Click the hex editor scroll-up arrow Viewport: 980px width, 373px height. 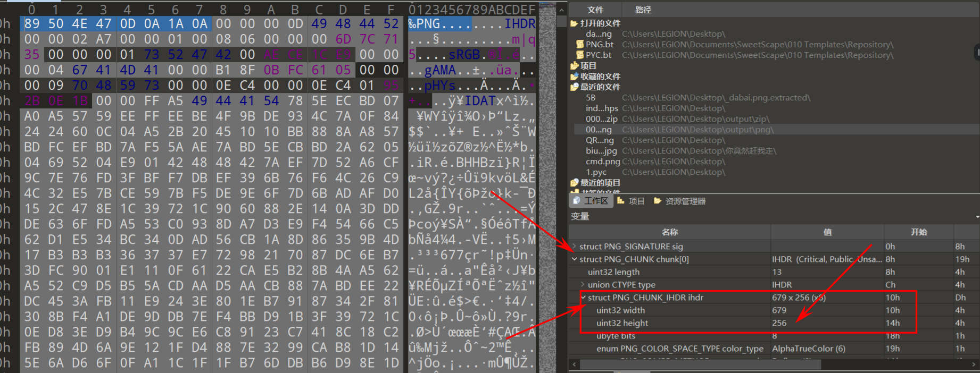pos(561,10)
